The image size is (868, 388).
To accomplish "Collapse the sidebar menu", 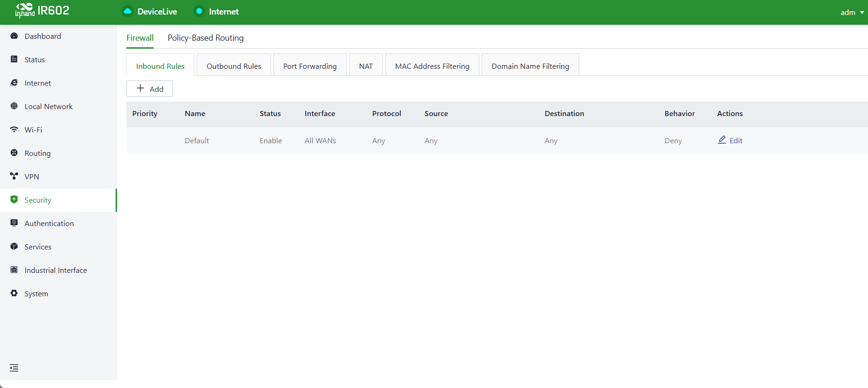I will coord(14,368).
